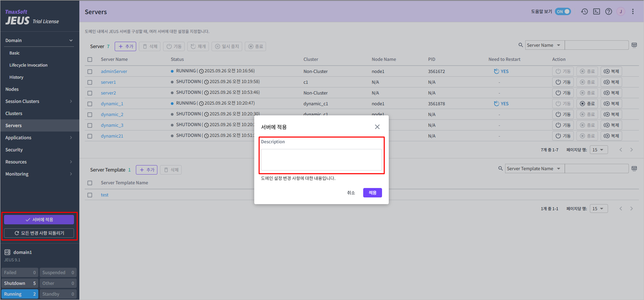644x300 pixels.
Task: Open the console terminal icon in header
Action: [597, 11]
